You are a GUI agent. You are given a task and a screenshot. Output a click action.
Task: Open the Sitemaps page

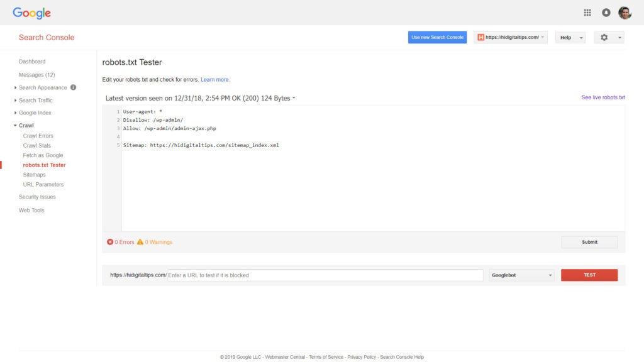[34, 175]
